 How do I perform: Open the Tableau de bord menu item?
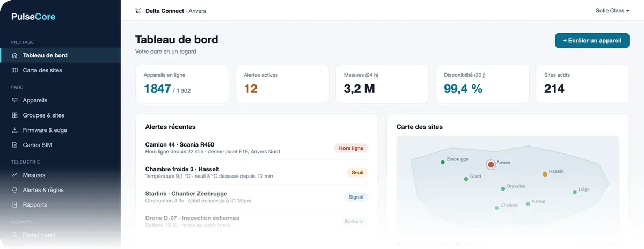click(x=60, y=55)
